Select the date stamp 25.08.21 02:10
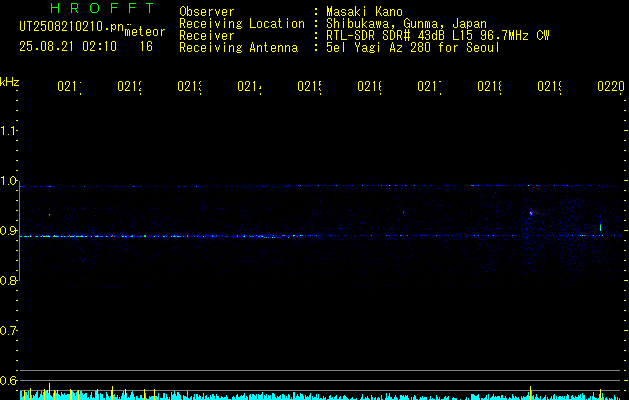The image size is (629, 400). coord(68,47)
